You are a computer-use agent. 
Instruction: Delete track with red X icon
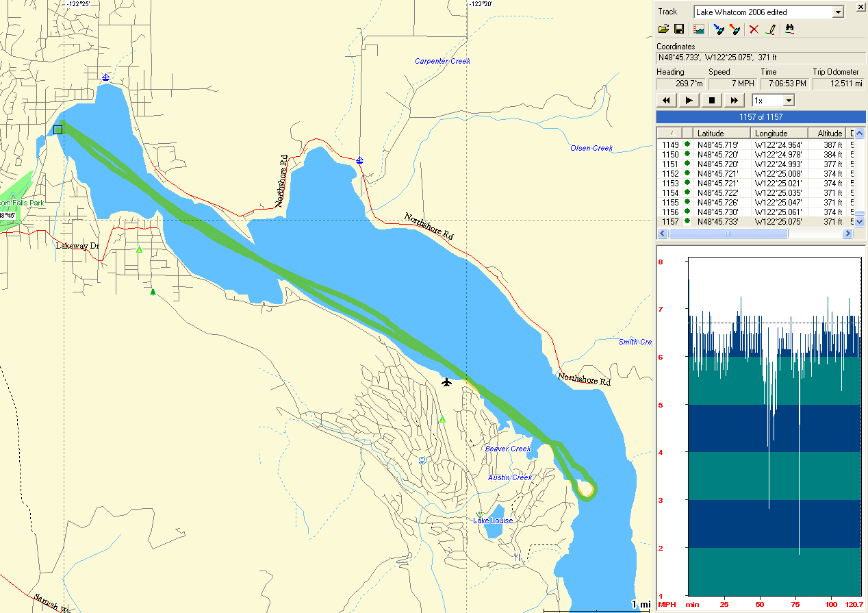point(754,29)
